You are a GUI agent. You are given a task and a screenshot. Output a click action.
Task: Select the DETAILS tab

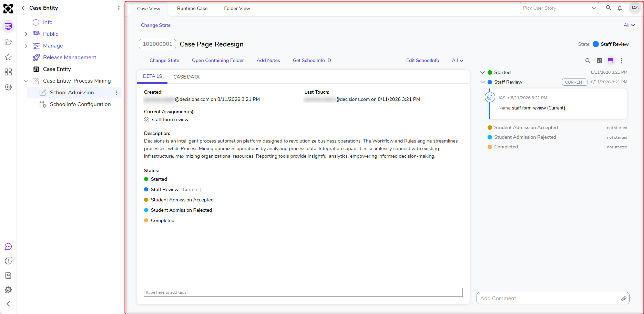tap(152, 76)
